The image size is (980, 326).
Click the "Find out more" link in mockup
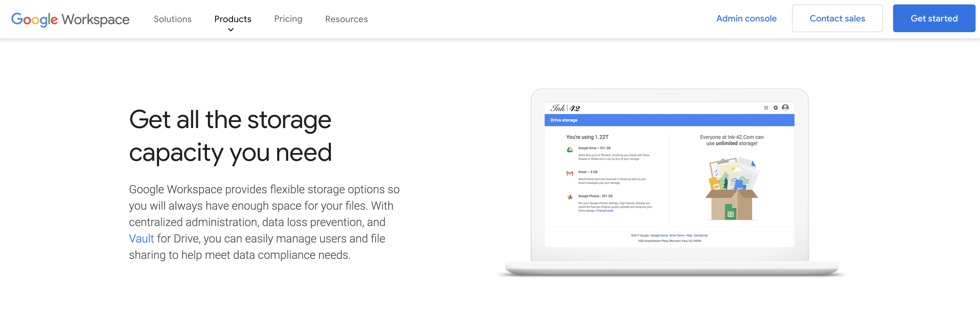(605, 211)
